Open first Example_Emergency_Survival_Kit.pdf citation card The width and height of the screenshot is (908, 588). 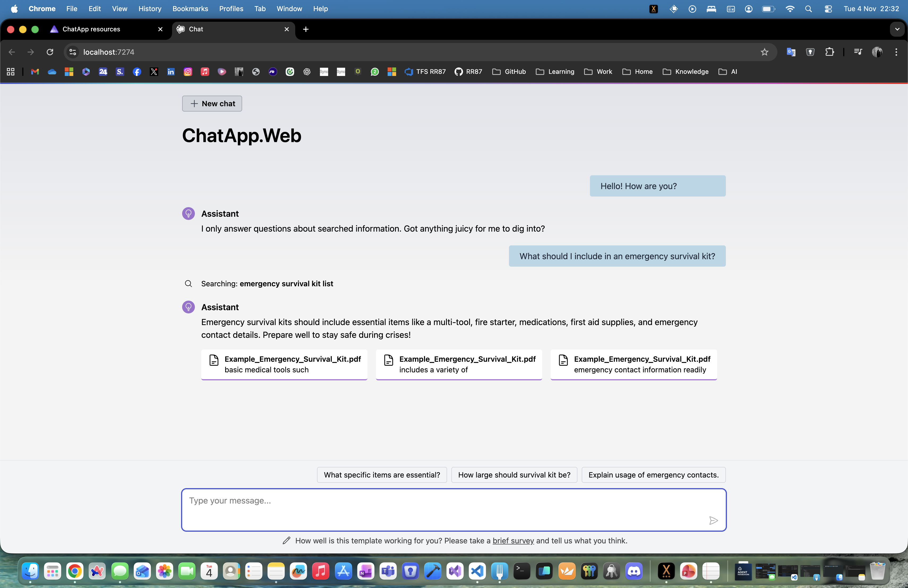click(284, 364)
